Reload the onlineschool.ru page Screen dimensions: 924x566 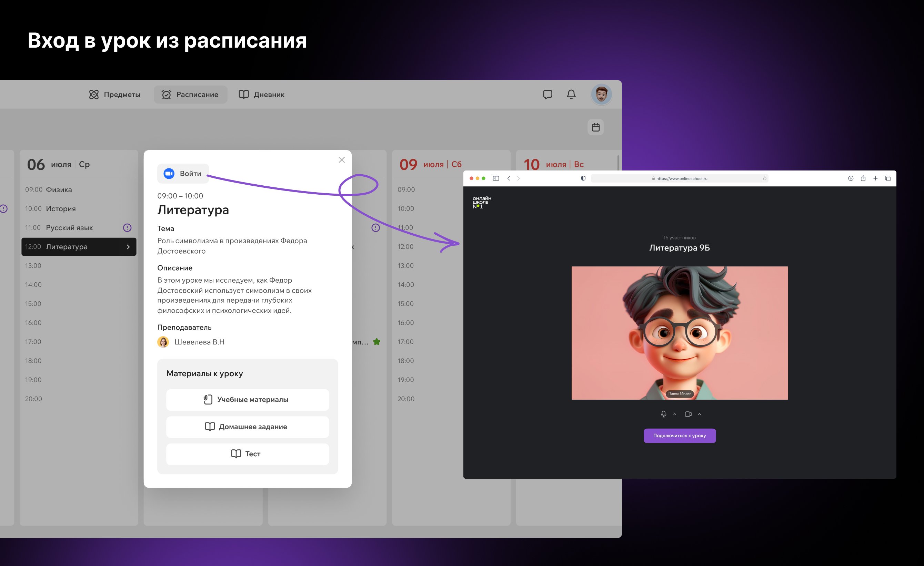pos(764,179)
